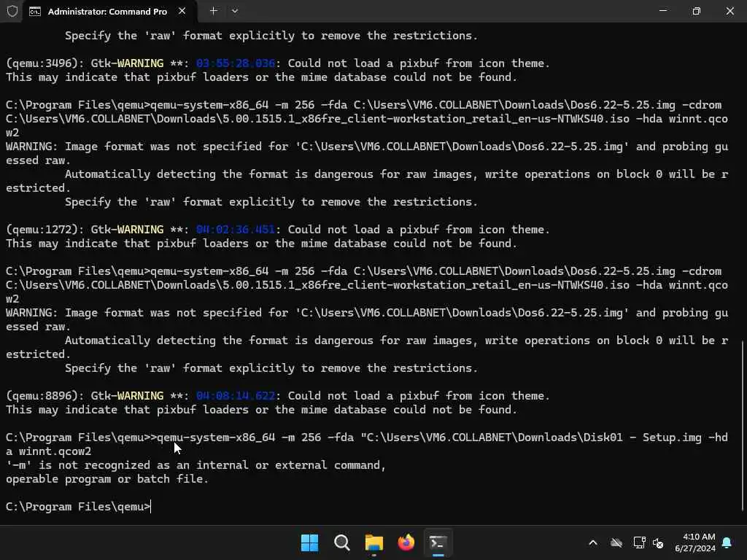This screenshot has width=747, height=560.
Task: Minimize the terminal window
Action: pos(662,11)
